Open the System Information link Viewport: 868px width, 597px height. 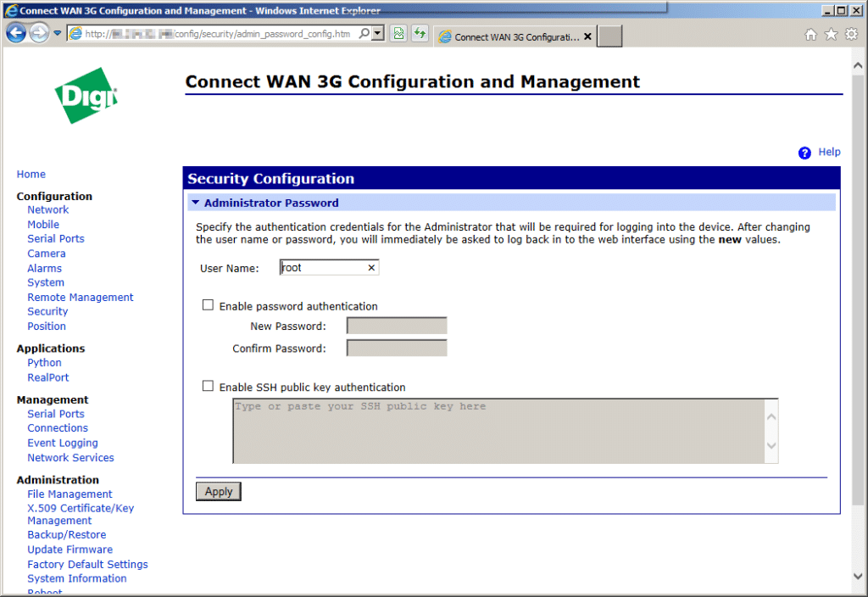[77, 578]
